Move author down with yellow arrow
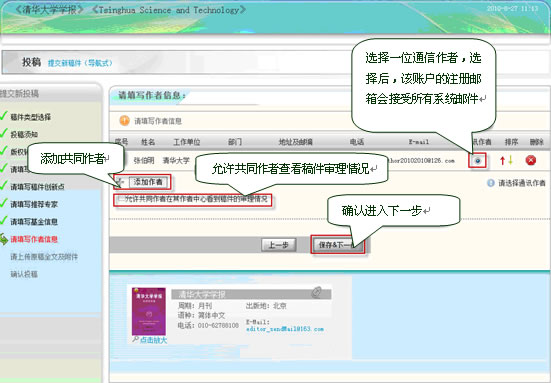Image resolution: width=551 pixels, height=383 pixels. pos(510,160)
